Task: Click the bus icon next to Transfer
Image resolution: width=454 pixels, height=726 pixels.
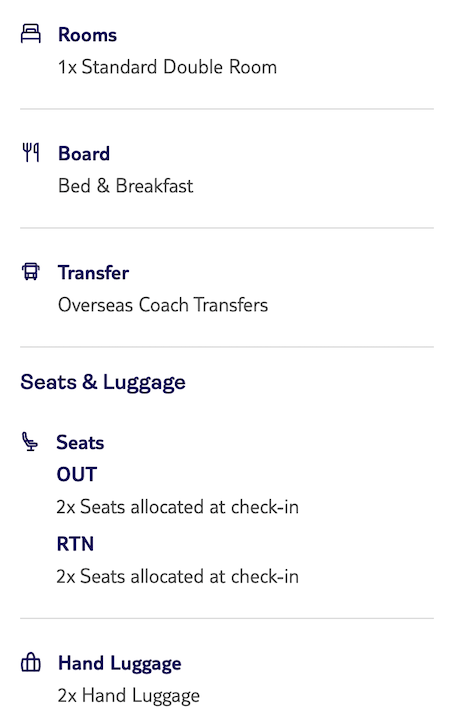Action: [x=31, y=272]
